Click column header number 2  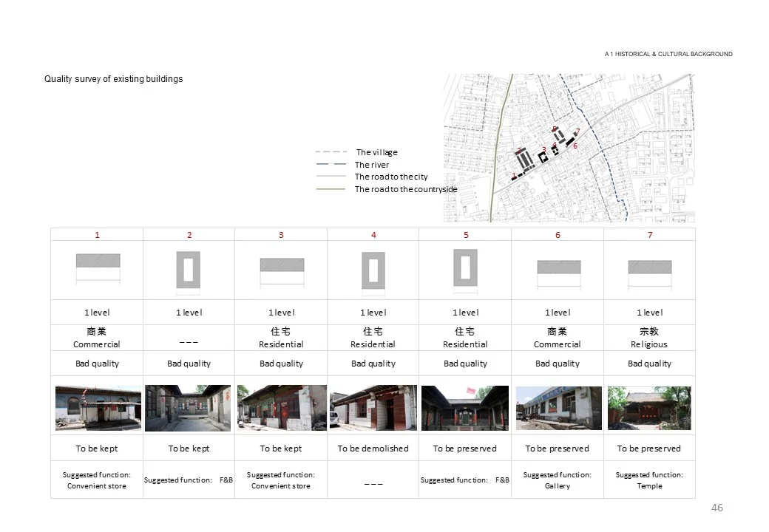click(x=189, y=235)
